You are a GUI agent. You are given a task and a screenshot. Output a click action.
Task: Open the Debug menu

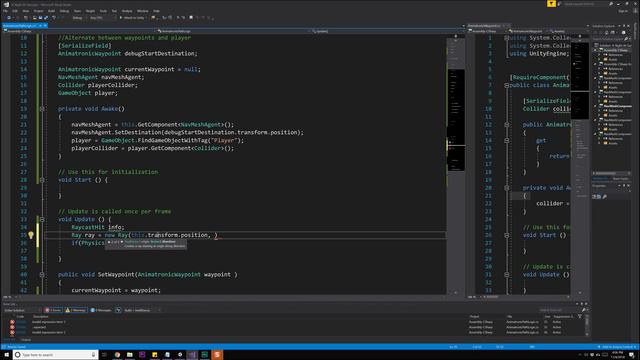pos(64,11)
